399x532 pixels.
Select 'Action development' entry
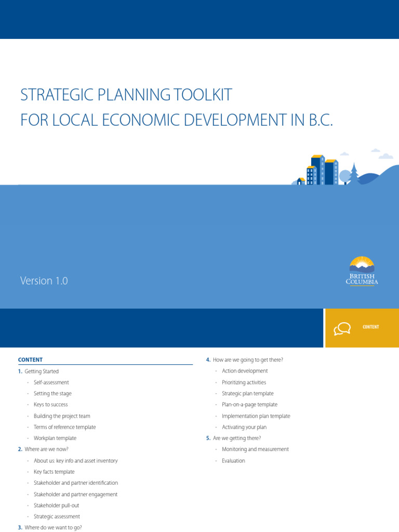click(245, 371)
